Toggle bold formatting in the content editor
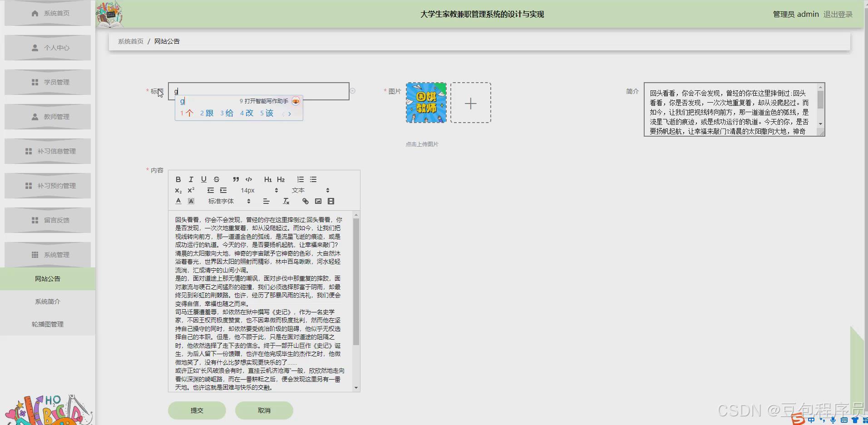The image size is (868, 425). 178,179
